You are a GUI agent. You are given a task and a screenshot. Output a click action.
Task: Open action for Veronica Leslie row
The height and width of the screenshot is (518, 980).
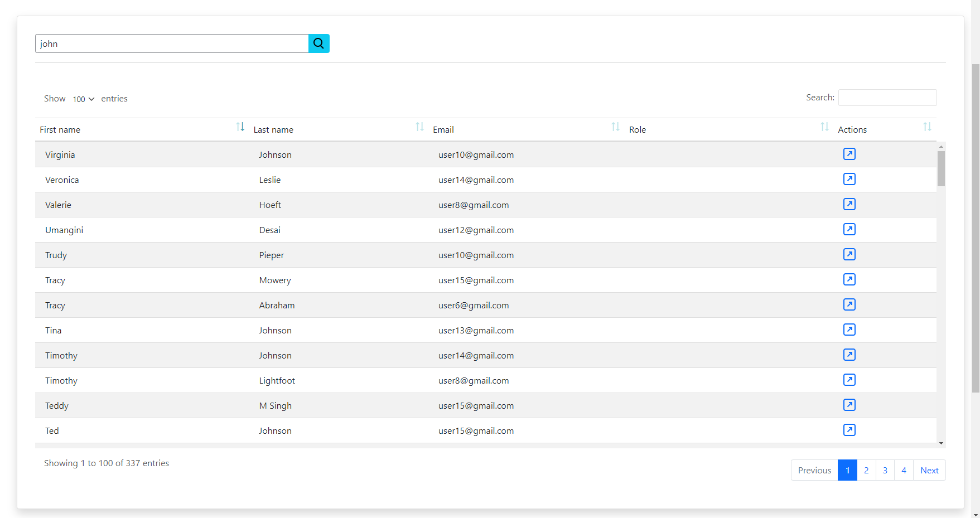tap(849, 179)
